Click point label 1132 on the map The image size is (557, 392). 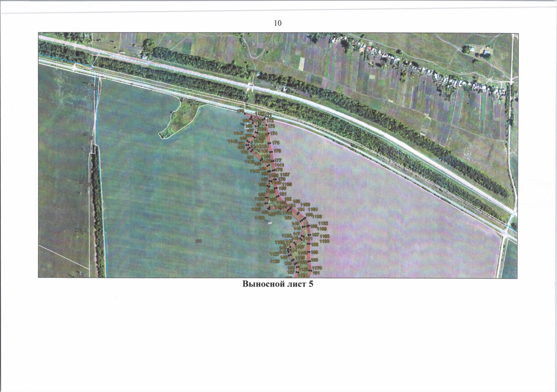point(323,223)
